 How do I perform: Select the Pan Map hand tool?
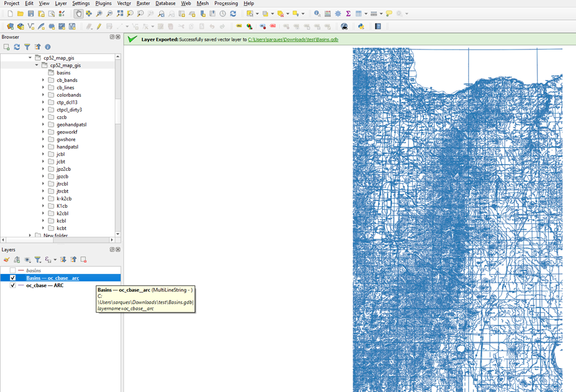[79, 14]
